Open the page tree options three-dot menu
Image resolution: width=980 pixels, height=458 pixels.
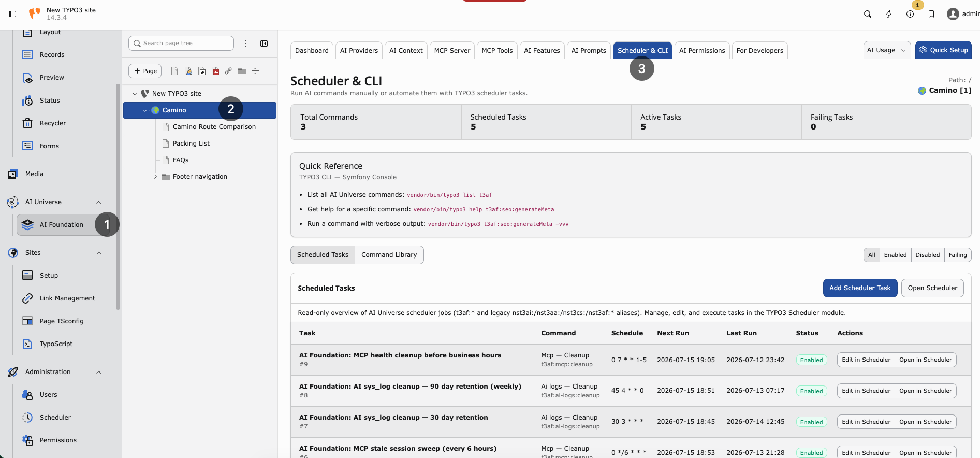pyautogui.click(x=245, y=44)
